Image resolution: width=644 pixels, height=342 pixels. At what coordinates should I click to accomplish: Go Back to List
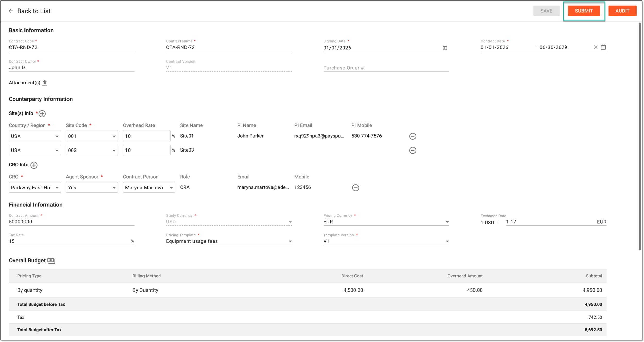34,11
